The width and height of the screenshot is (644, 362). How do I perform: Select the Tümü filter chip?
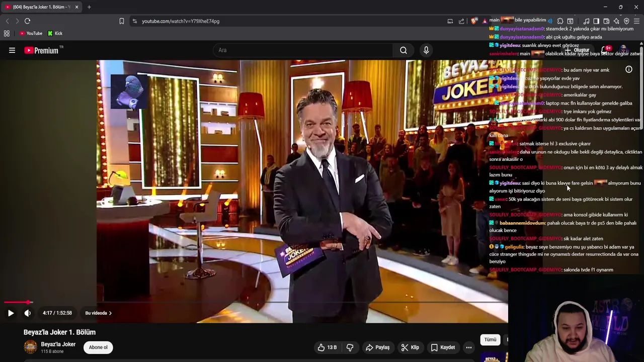pyautogui.click(x=490, y=340)
